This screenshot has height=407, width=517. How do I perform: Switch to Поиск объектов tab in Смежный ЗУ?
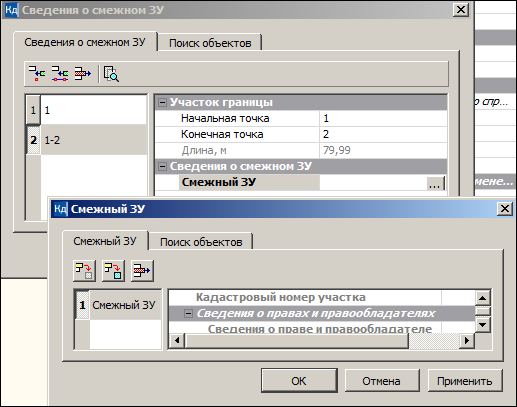point(201,242)
